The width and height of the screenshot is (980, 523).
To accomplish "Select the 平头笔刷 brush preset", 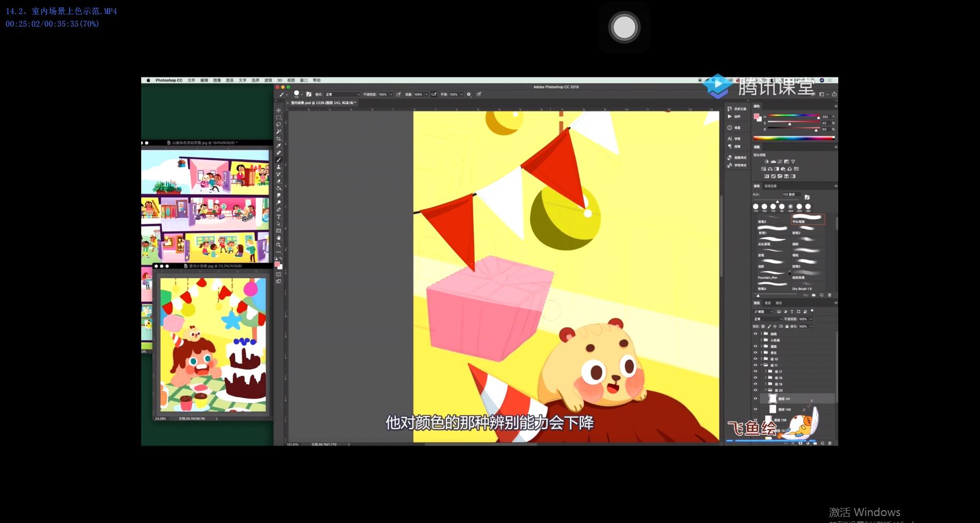I will [x=808, y=219].
